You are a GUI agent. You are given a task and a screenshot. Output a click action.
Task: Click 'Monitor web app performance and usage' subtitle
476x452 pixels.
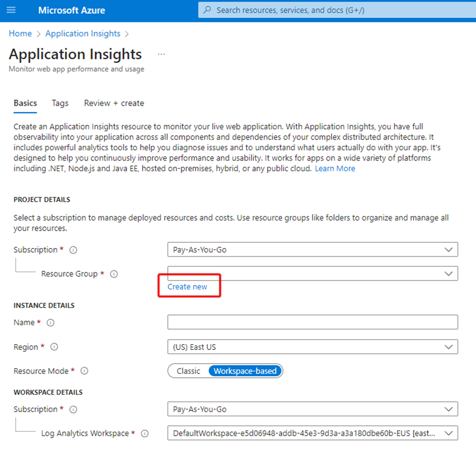[77, 69]
